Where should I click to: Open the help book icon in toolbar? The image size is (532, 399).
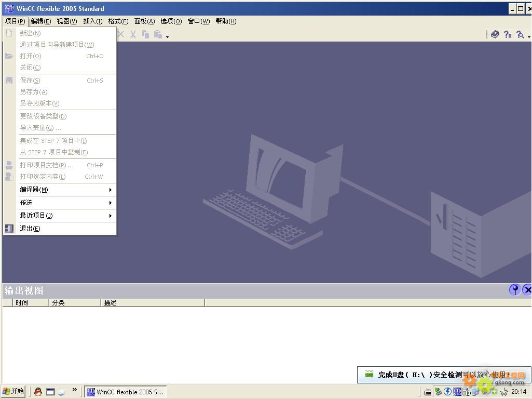(495, 34)
